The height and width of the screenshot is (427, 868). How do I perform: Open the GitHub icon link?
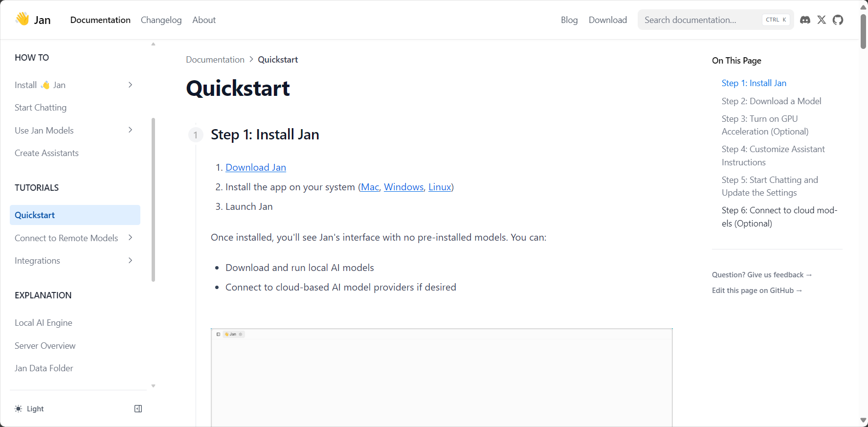(838, 20)
